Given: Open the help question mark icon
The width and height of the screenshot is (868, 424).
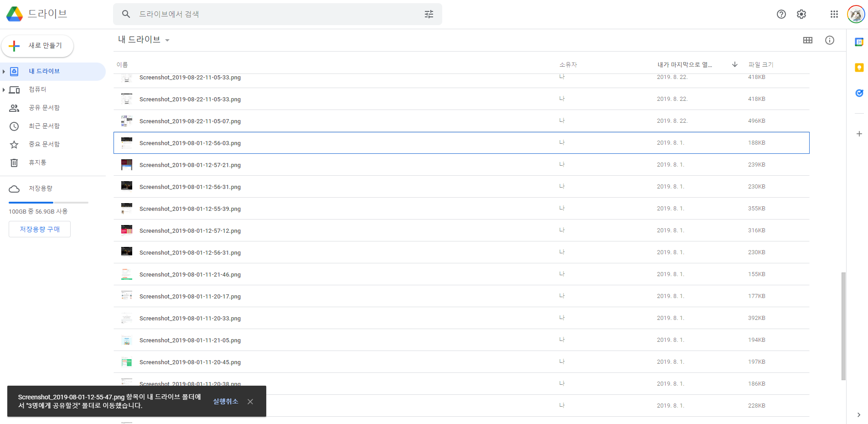Looking at the screenshot, I should coord(781,14).
